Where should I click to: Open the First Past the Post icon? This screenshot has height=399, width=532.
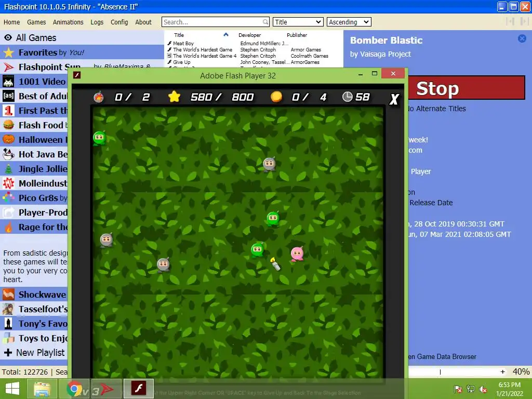point(8,111)
